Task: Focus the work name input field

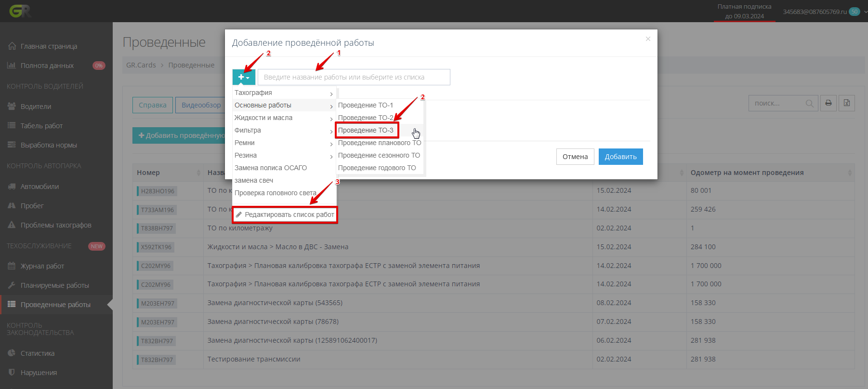Action: [x=354, y=77]
